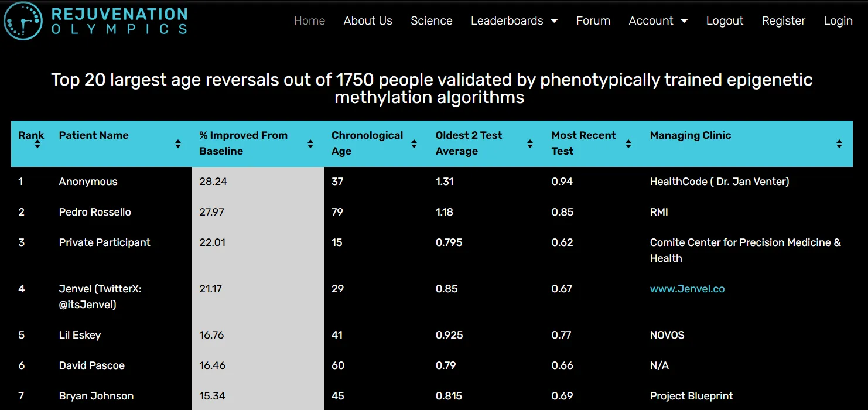Click the 21.17 improvement value
868x410 pixels.
(211, 289)
